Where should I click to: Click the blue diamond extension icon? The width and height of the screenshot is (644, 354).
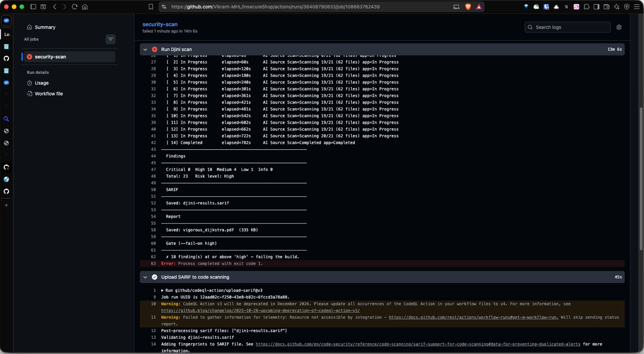[x=526, y=7]
